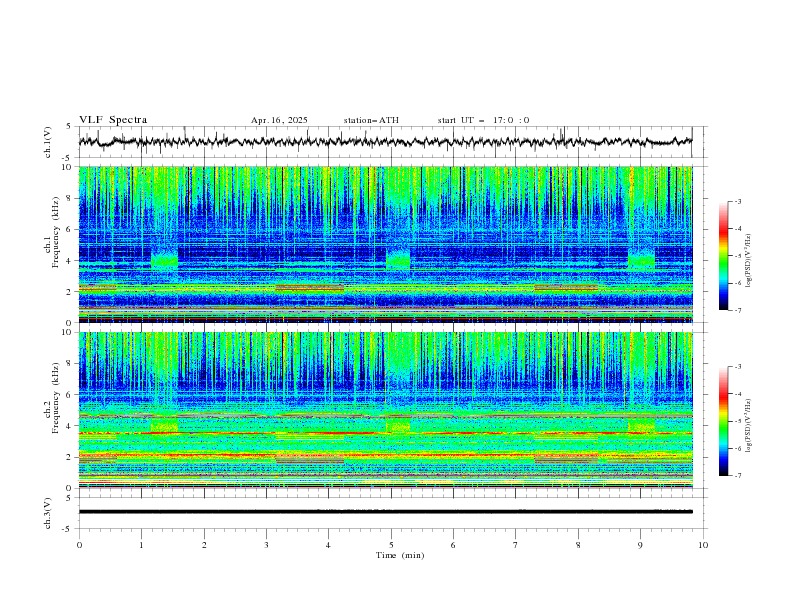
Task: Select the date text "Apr. 16, 2025"
Action: [279, 120]
